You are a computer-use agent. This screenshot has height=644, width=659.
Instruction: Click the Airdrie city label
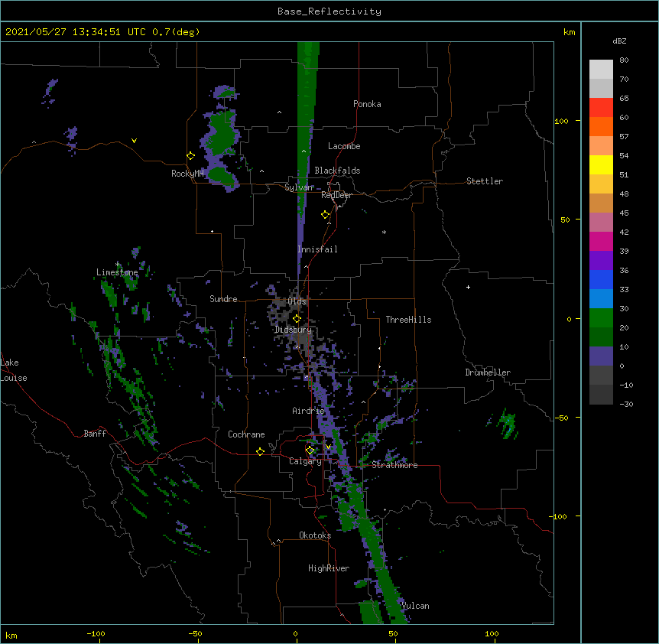click(308, 411)
